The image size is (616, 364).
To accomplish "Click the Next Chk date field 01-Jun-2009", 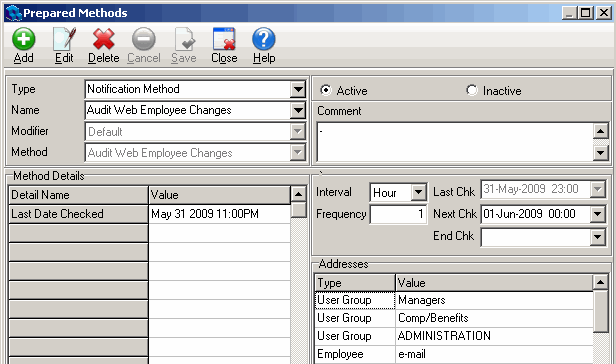I will tap(536, 214).
